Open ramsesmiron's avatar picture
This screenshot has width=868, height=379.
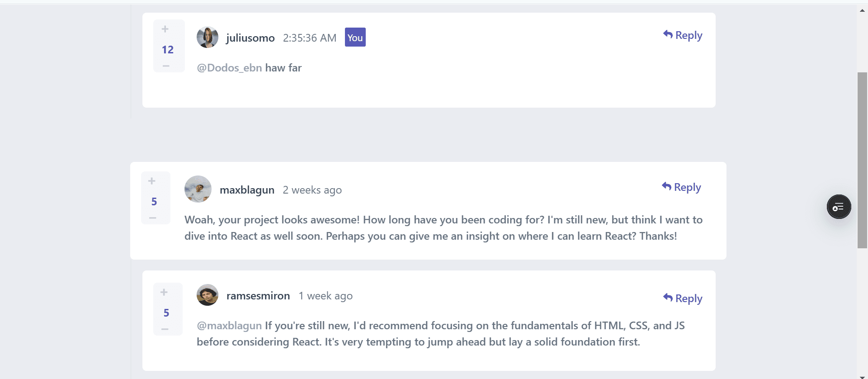pos(208,295)
